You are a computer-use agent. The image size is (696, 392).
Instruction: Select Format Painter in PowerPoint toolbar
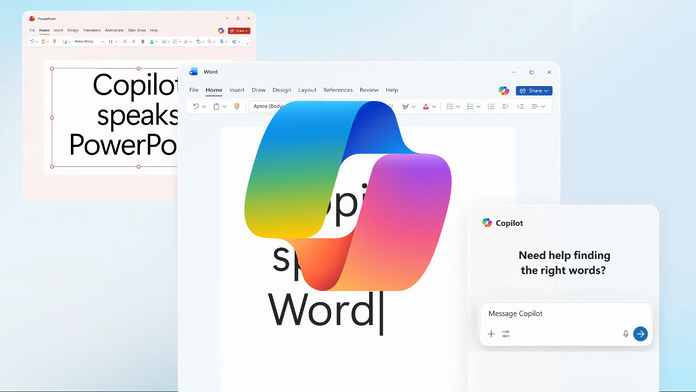click(x=55, y=41)
